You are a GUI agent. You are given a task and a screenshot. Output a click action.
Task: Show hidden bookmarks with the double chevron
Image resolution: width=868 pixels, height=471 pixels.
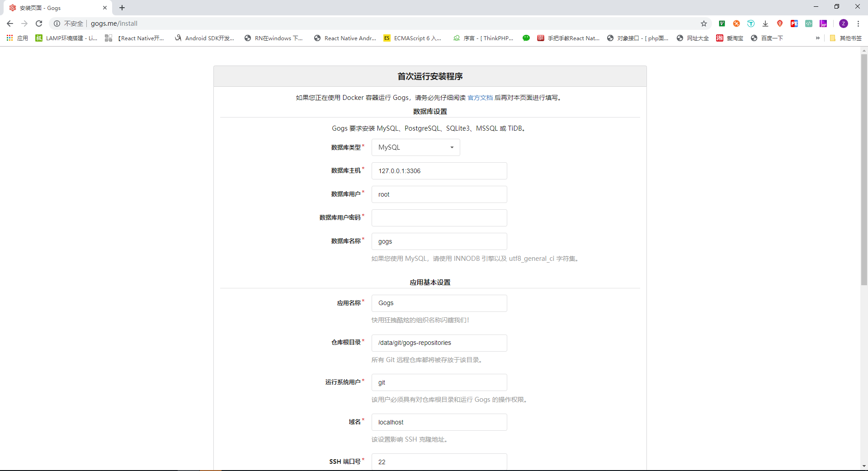[818, 38]
